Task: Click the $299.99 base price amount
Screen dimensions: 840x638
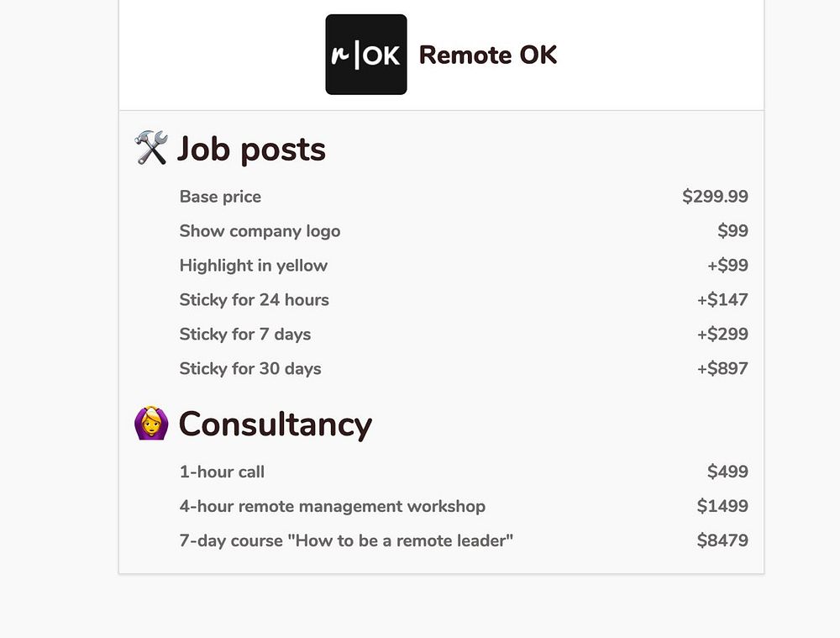Action: [715, 197]
